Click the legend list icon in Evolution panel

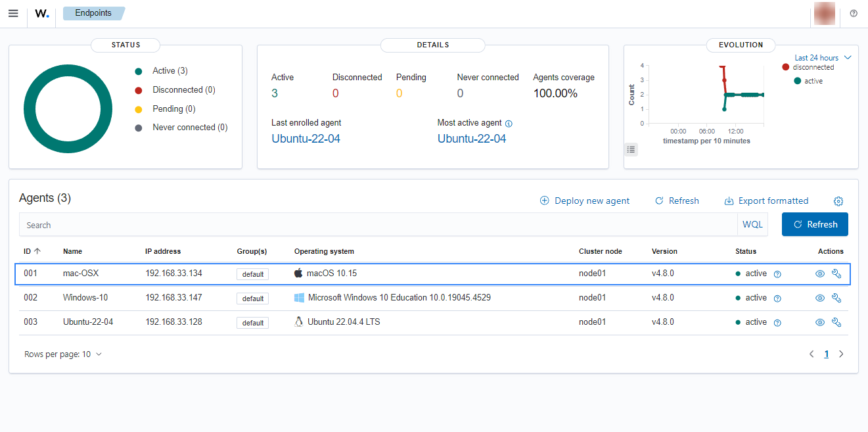tap(631, 149)
